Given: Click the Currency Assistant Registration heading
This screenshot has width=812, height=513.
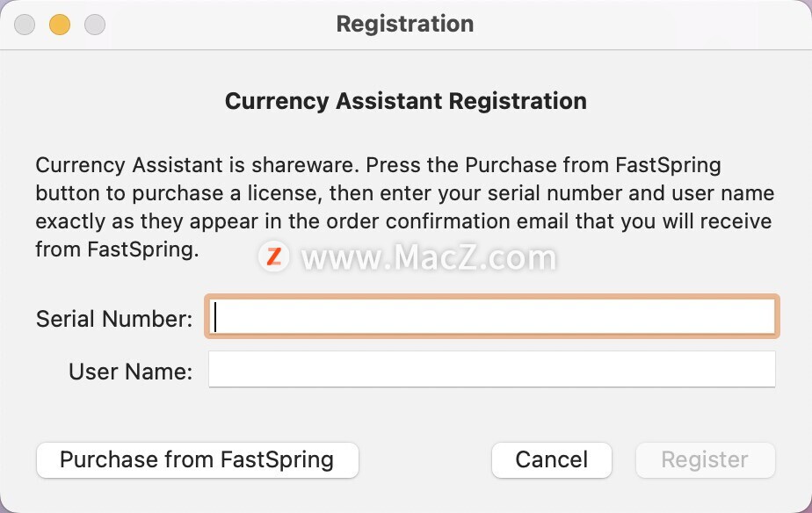Looking at the screenshot, I should (x=405, y=101).
